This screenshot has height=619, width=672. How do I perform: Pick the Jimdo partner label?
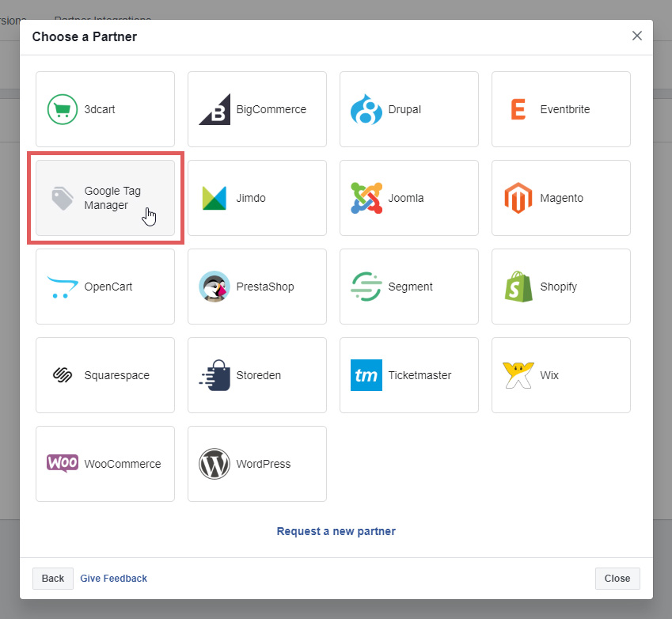(251, 198)
